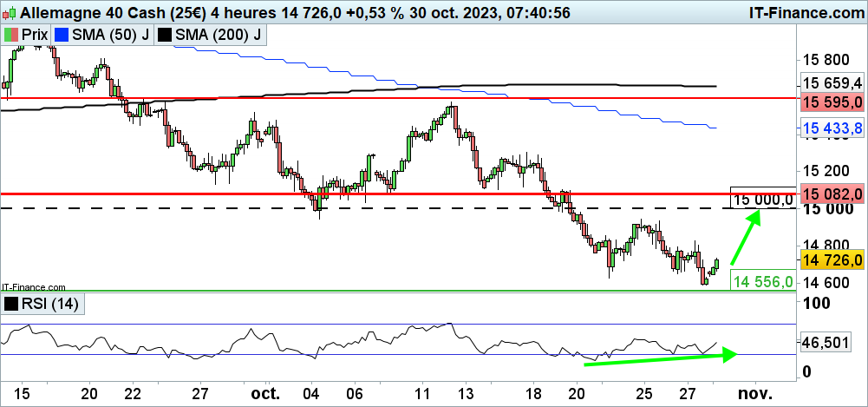Click the black SMA (200) color square

click(x=163, y=35)
